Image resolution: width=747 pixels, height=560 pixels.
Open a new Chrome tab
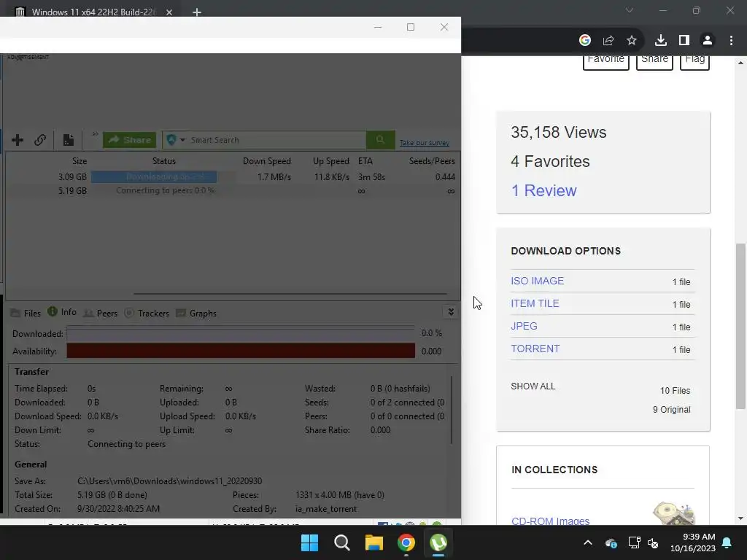[197, 12]
